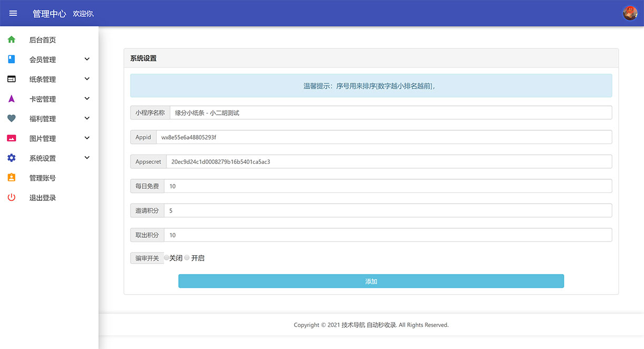Screen dimensions: 644x349
Task: Click the note management card icon
Action: coord(12,79)
